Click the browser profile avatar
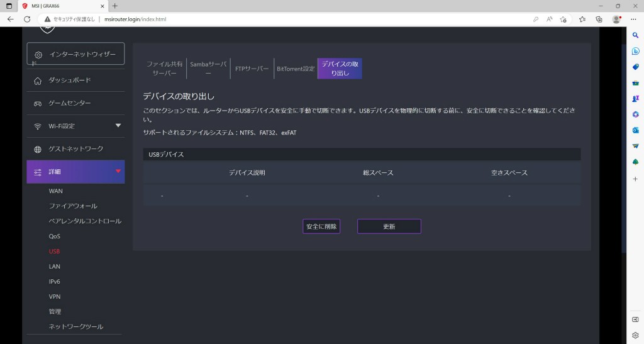Viewport: 644px width, 344px height. (x=616, y=19)
